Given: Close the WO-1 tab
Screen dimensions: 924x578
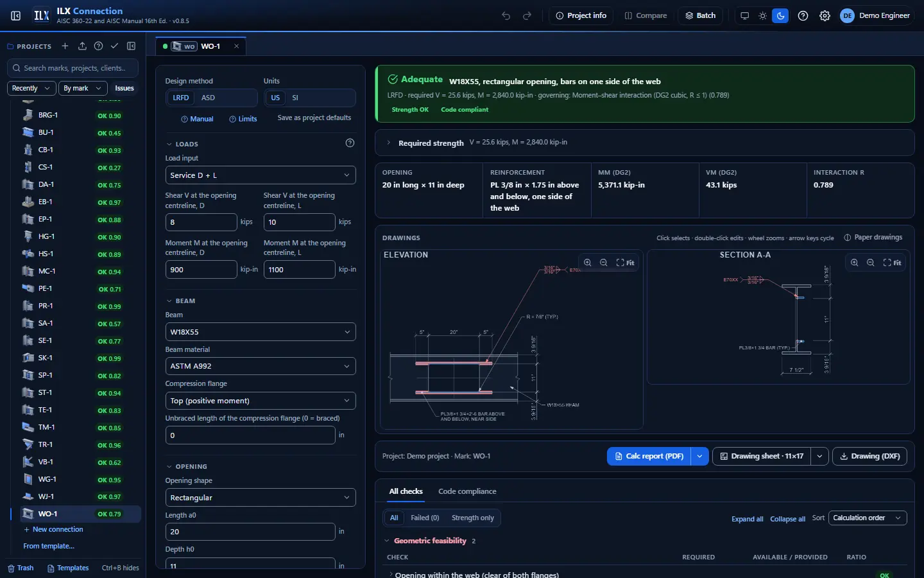Looking at the screenshot, I should tap(236, 46).
